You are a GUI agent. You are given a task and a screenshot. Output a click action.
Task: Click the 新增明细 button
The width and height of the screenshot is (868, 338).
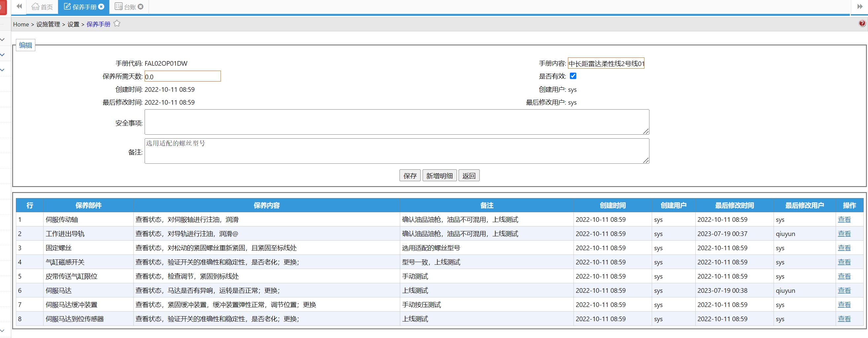[x=439, y=176]
